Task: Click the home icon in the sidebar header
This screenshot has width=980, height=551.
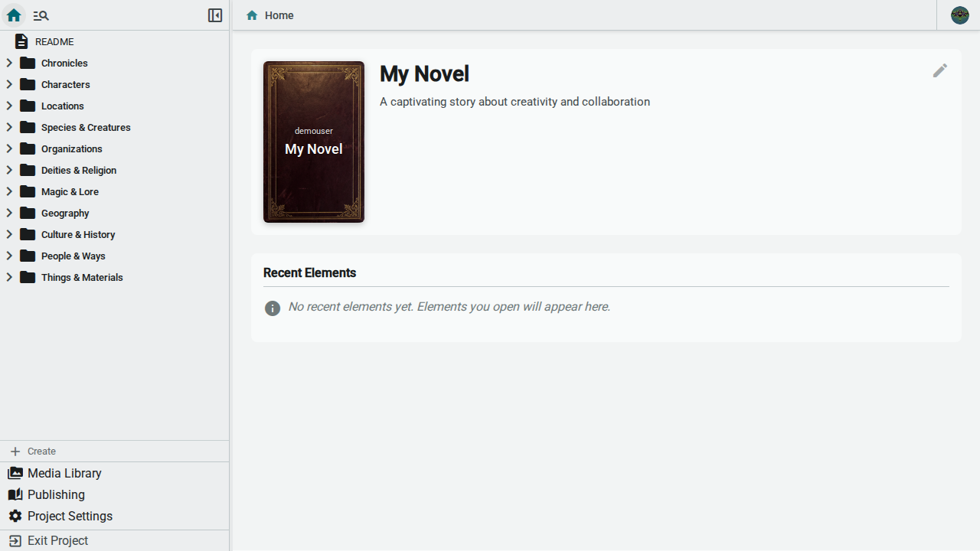Action: [14, 15]
